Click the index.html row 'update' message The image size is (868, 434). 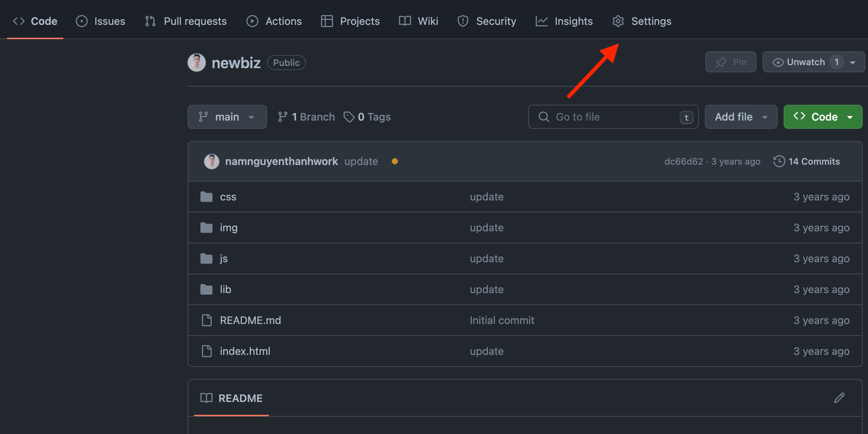click(x=487, y=351)
